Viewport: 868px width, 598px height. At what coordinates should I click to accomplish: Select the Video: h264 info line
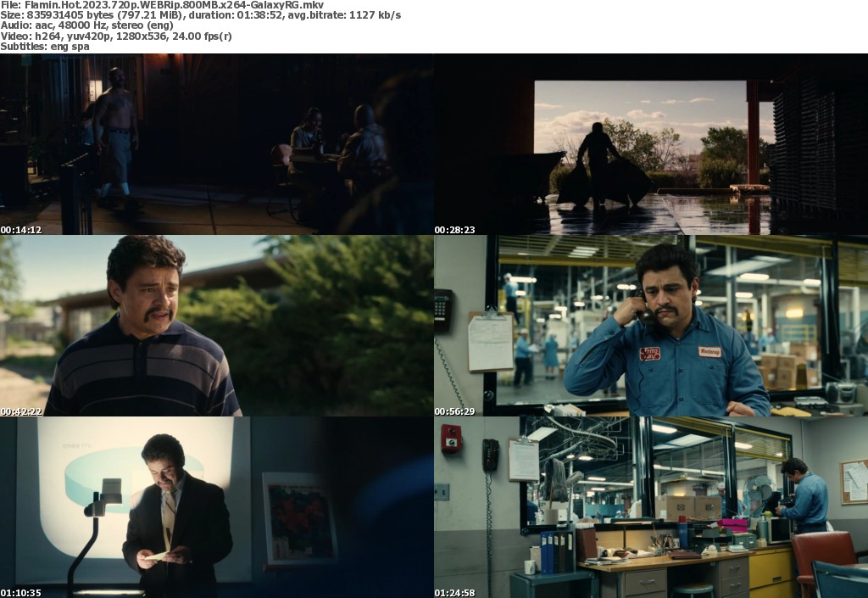[116, 36]
